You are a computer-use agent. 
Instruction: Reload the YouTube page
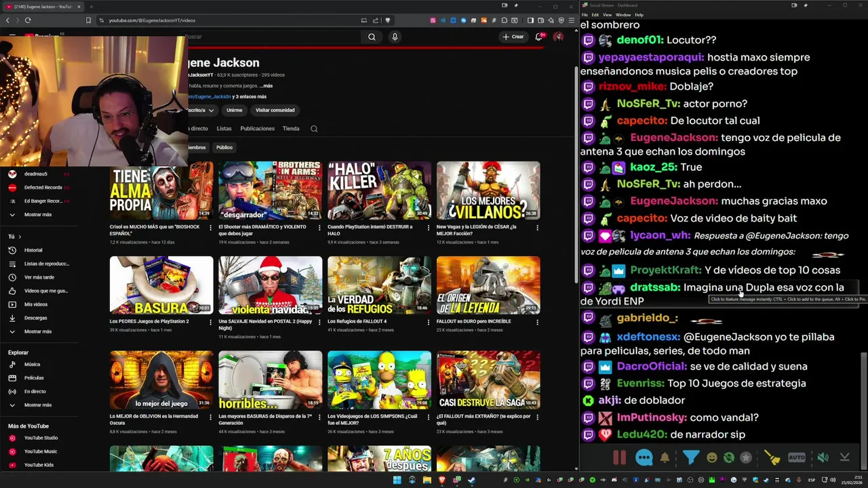(x=28, y=20)
